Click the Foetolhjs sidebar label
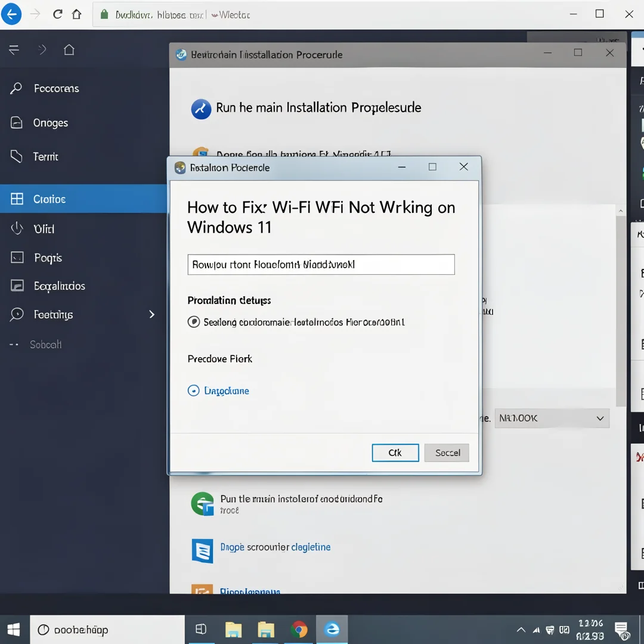Viewport: 644px width, 644px height. click(54, 315)
